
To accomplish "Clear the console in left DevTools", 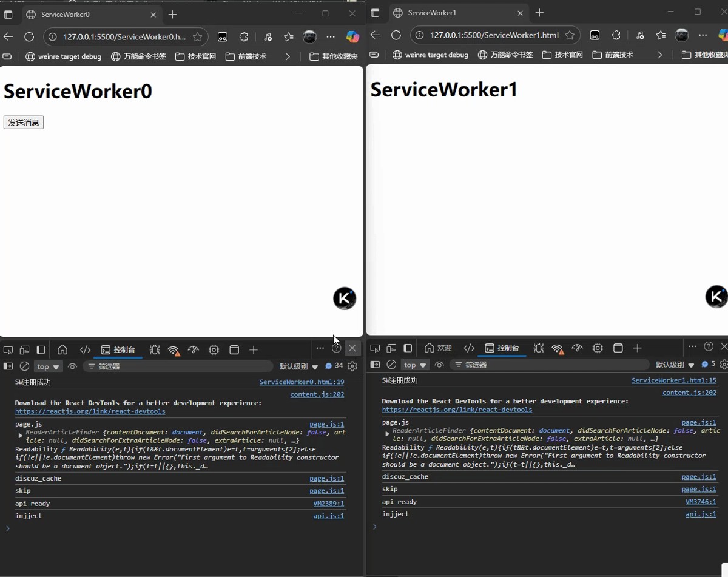I will (x=24, y=366).
